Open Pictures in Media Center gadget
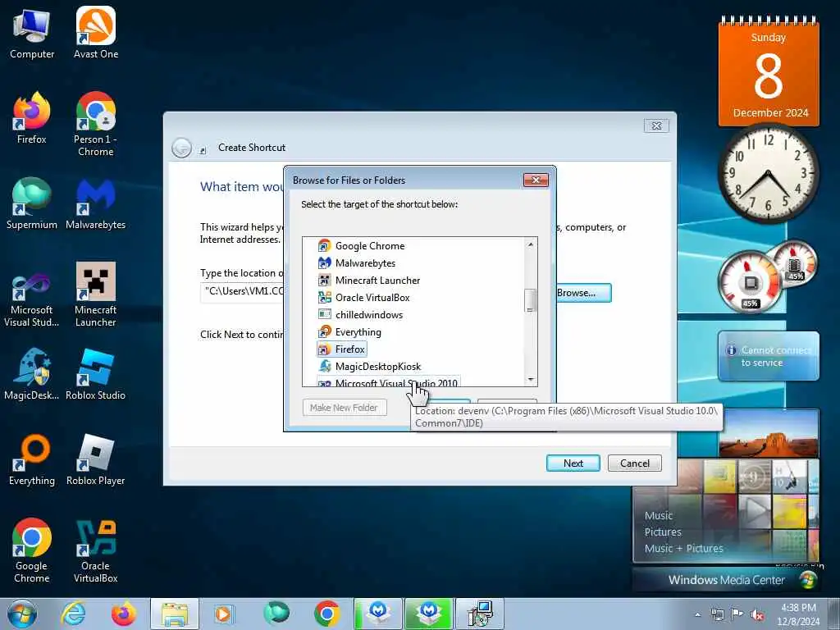 tap(663, 532)
